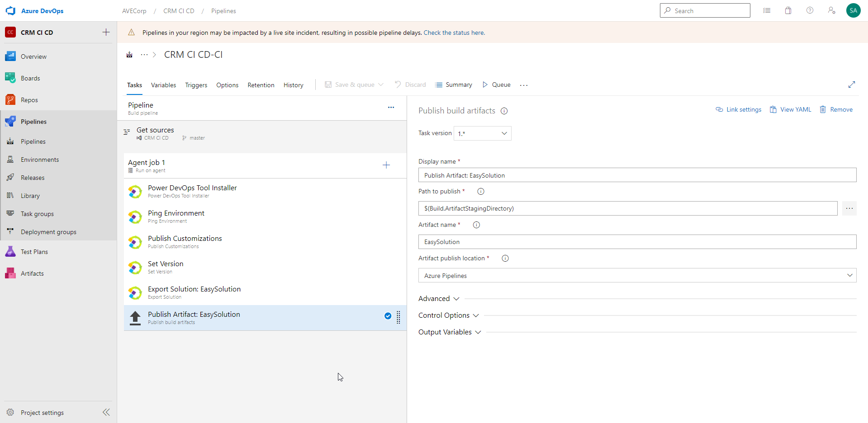Click checkmark on Publish Artifact: EasySolution task
868x423 pixels.
(x=388, y=316)
